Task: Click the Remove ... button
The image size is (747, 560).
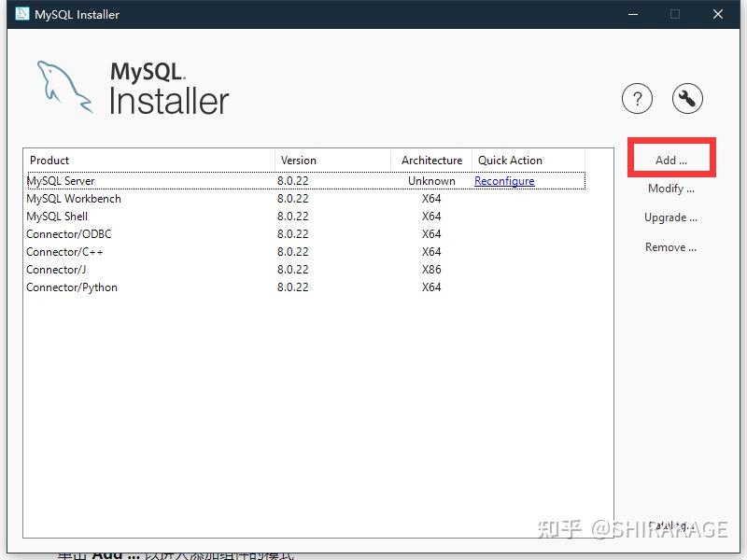Action: (671, 247)
